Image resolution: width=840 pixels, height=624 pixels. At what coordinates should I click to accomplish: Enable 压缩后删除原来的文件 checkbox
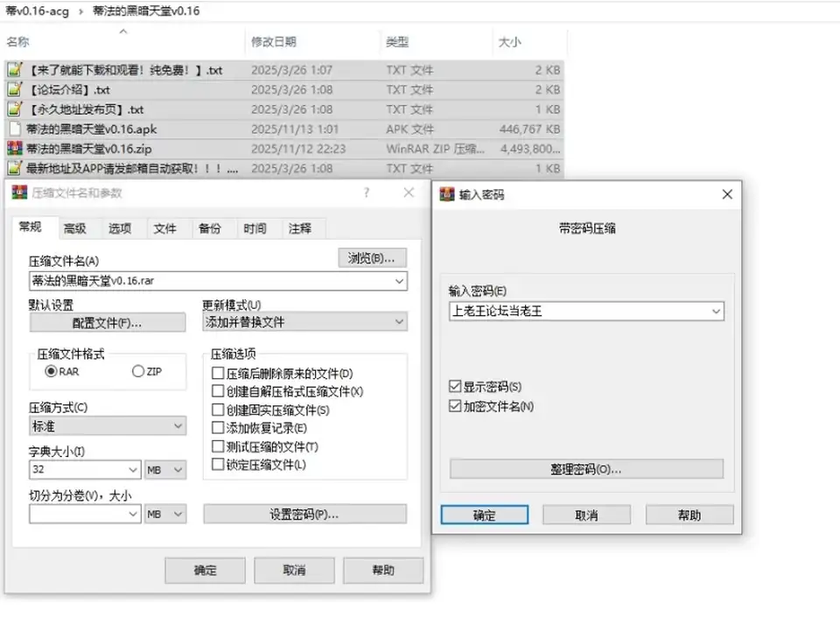click(218, 373)
